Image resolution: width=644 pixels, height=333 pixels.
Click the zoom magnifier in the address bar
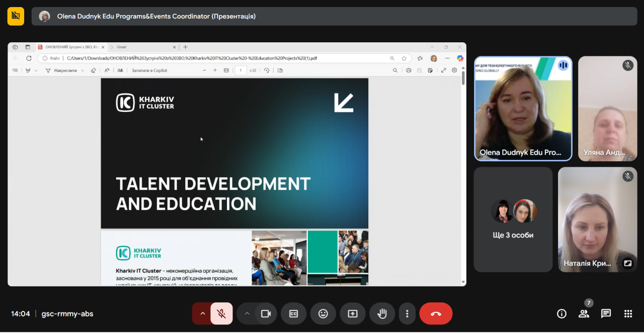pos(392,58)
